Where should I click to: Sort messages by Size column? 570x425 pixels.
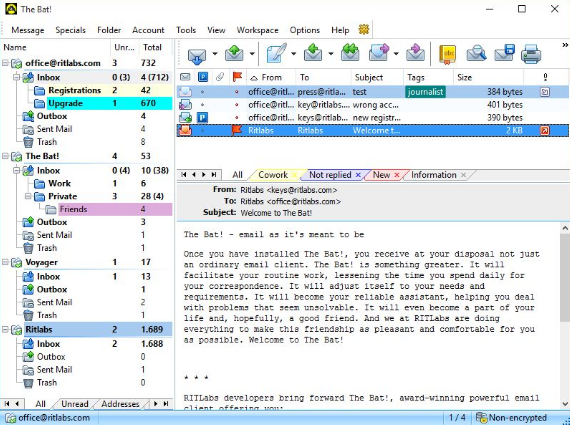pos(489,77)
